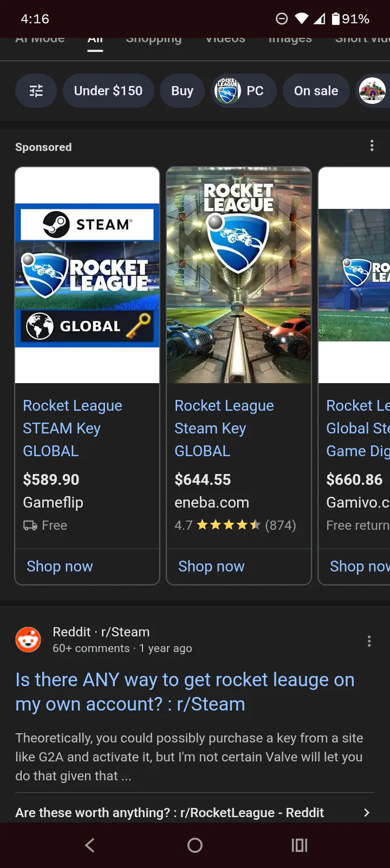
Task: Expand the 'Are these worth anything?' chevron
Action: pyautogui.click(x=367, y=812)
